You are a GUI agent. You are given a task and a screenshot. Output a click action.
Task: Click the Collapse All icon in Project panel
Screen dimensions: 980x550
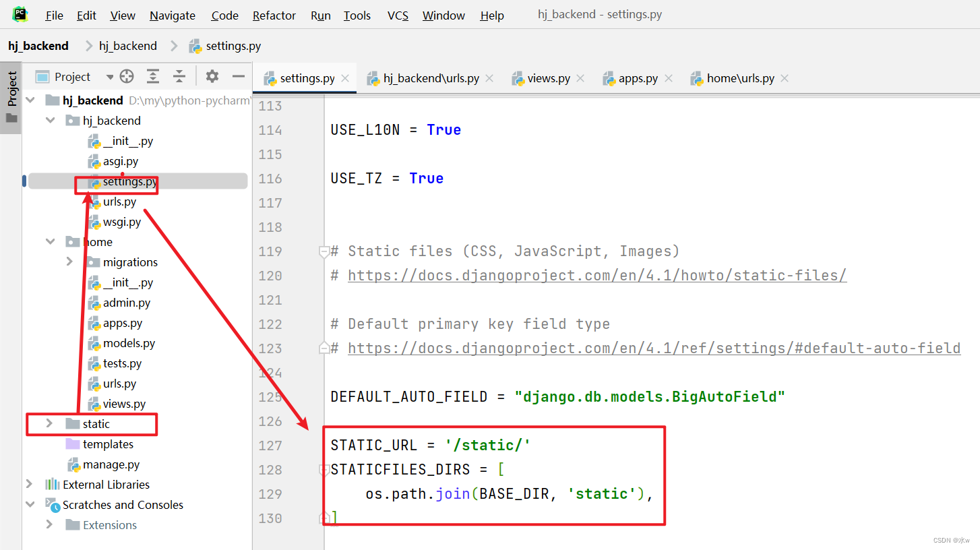point(179,76)
